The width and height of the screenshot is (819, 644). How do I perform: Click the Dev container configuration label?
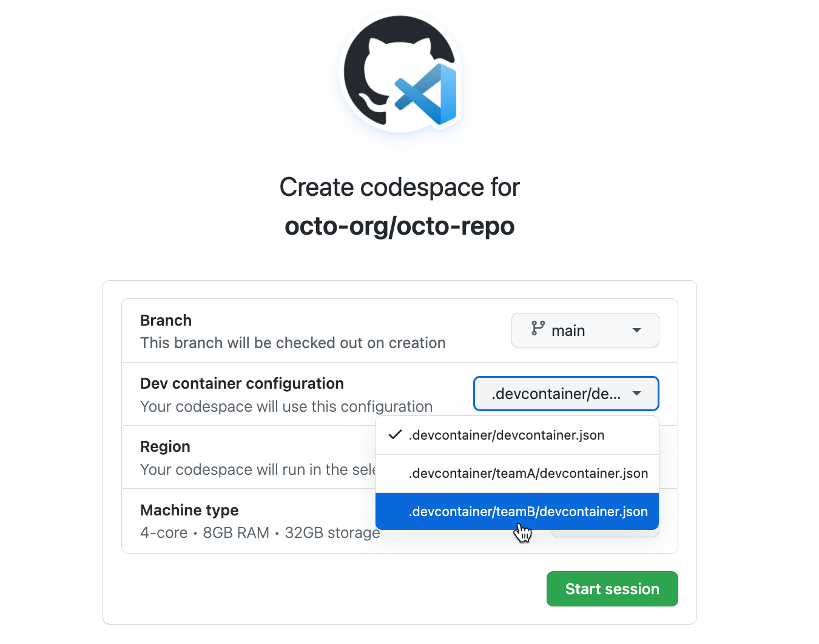[x=241, y=383]
